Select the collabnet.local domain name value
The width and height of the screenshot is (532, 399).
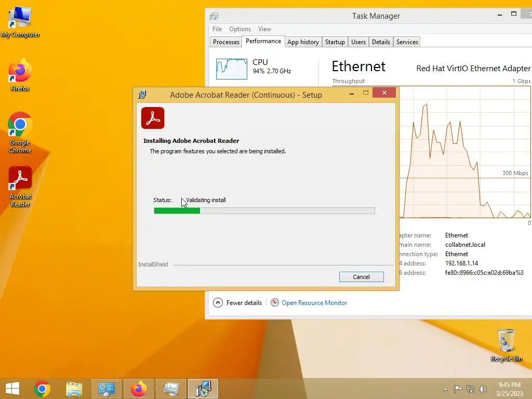pos(465,245)
